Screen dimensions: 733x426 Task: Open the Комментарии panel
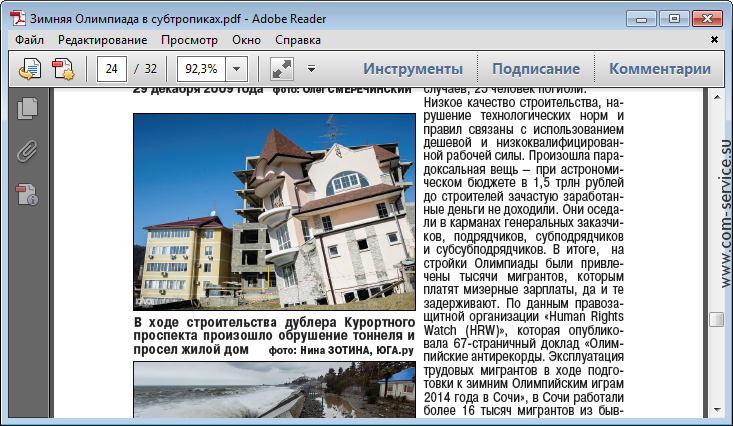[660, 69]
